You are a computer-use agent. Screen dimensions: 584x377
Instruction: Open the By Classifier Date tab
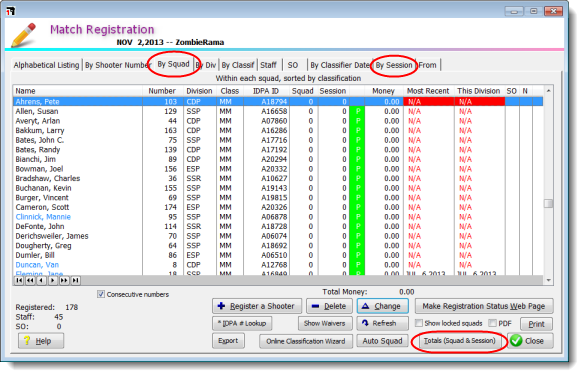340,65
